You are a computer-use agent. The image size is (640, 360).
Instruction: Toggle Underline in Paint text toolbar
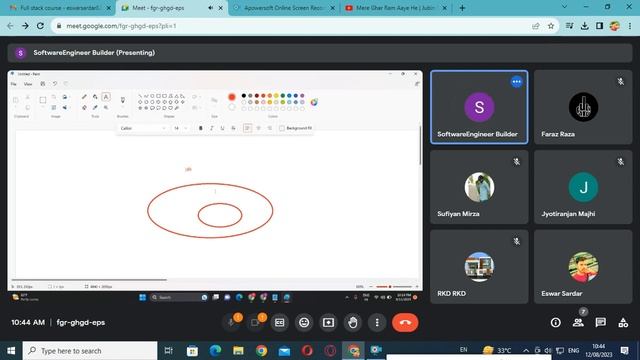pos(222,128)
